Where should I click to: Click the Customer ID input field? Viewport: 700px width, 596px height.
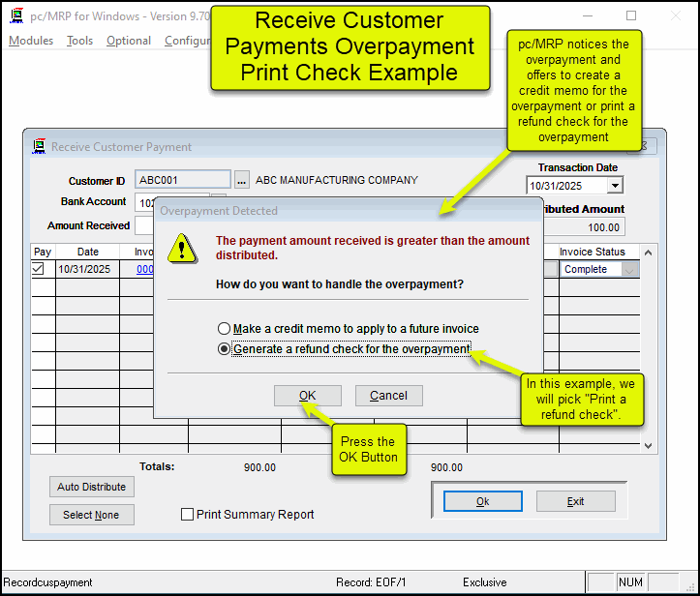[183, 180]
